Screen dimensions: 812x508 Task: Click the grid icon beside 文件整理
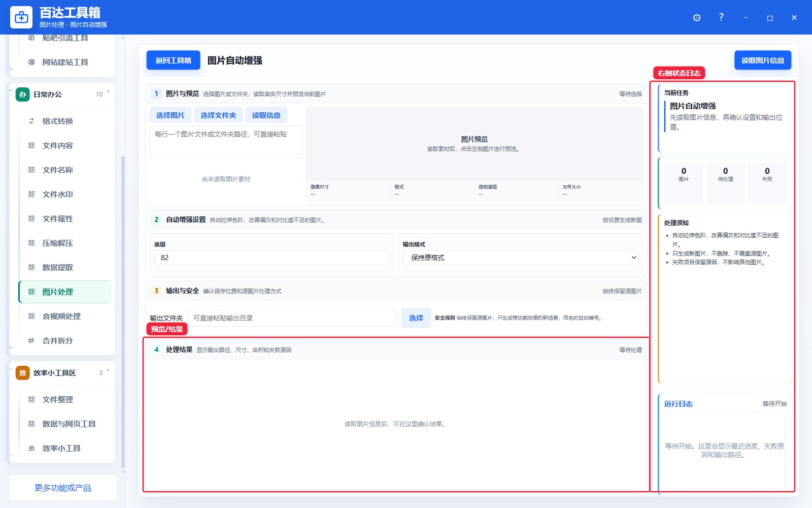point(31,399)
